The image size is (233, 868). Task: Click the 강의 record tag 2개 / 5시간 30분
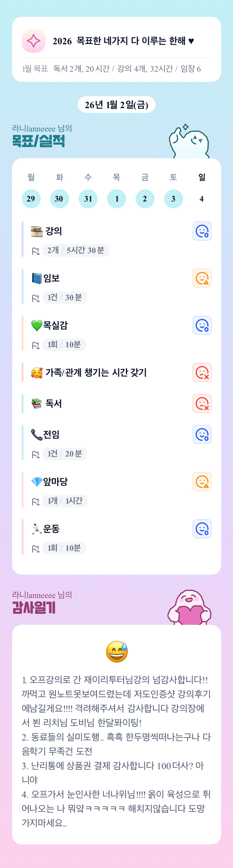76,250
